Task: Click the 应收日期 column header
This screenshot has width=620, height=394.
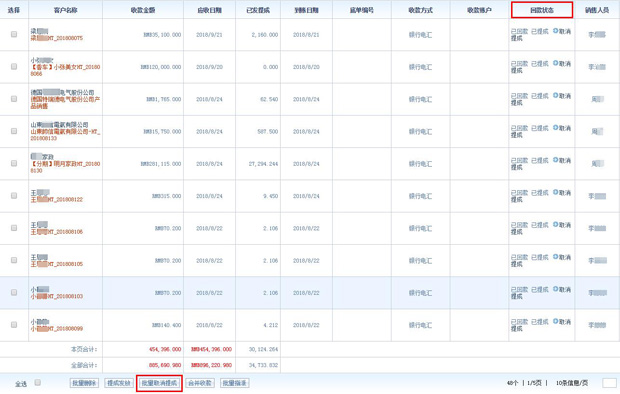Action: point(210,10)
